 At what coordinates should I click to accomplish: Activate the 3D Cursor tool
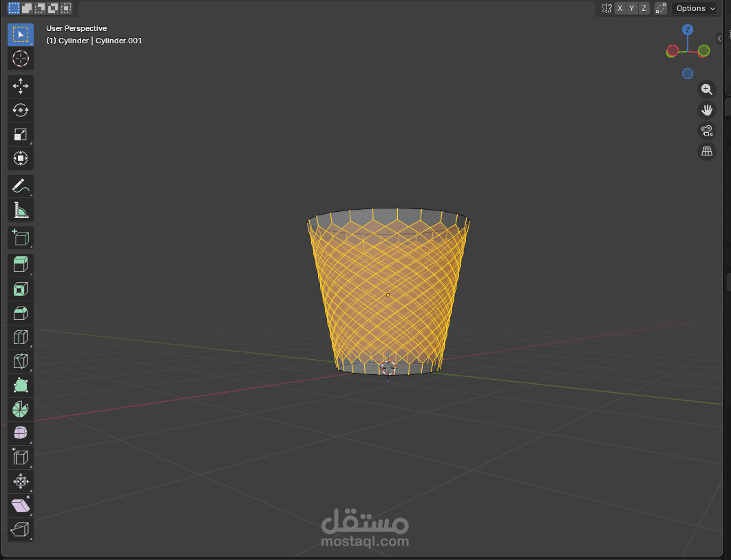(21, 58)
